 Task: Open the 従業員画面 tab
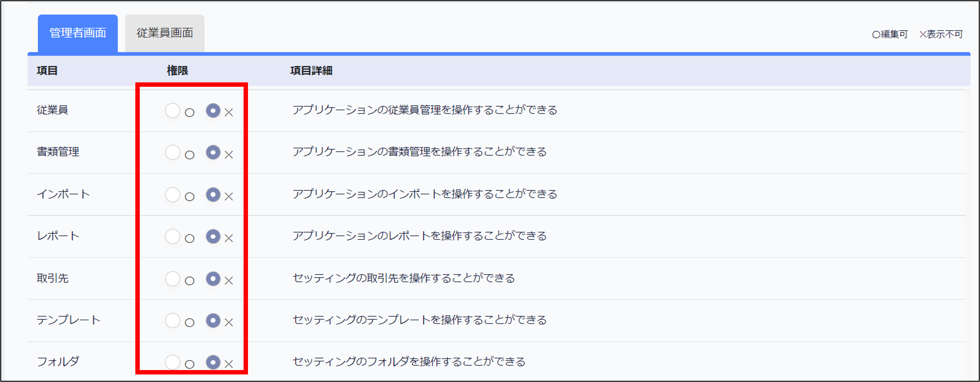[165, 33]
